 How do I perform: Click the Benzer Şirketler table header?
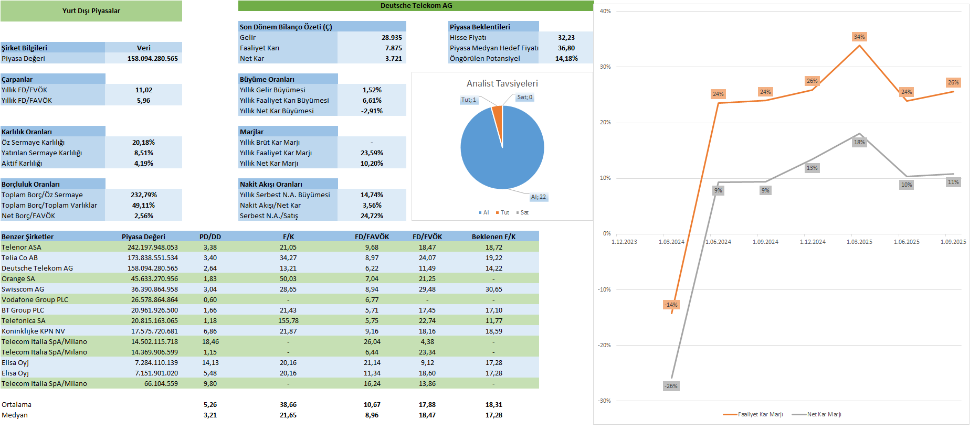[28, 237]
